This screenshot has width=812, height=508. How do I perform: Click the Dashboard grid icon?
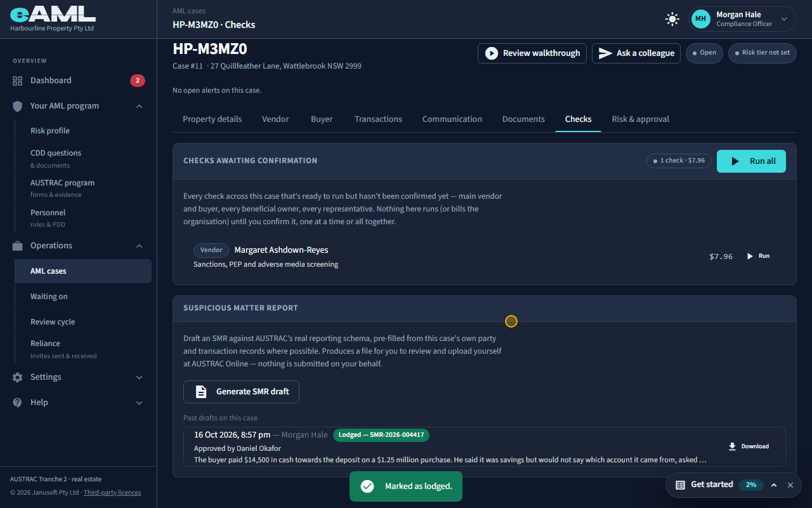point(17,81)
